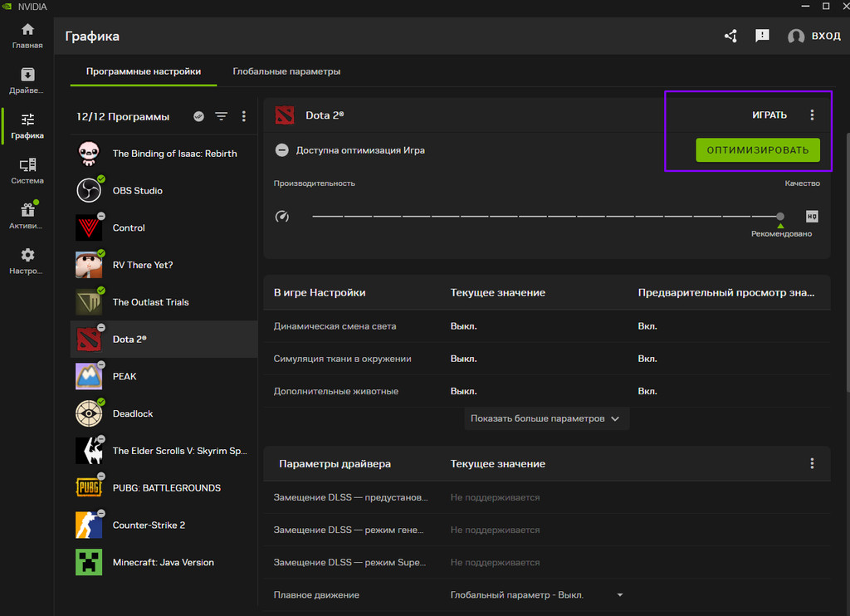The width and height of the screenshot is (850, 616).
Task: Select Deadlock in program list
Action: 164,413
